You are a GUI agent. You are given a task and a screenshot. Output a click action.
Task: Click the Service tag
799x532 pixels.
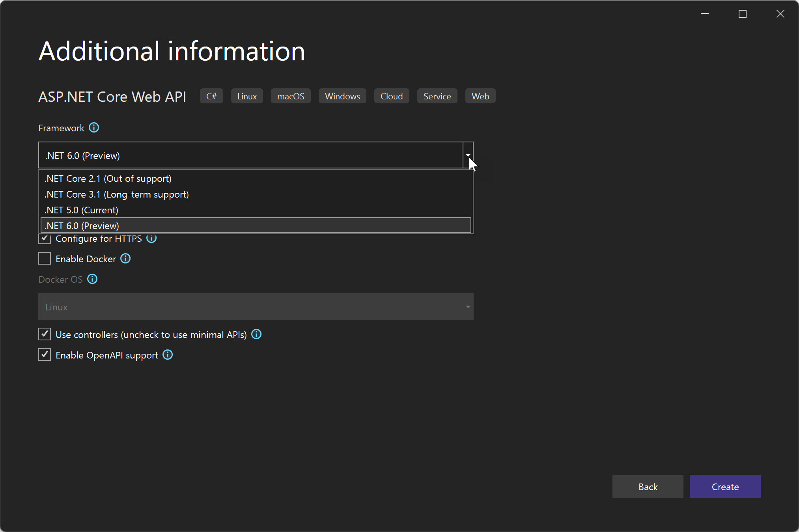(x=437, y=96)
